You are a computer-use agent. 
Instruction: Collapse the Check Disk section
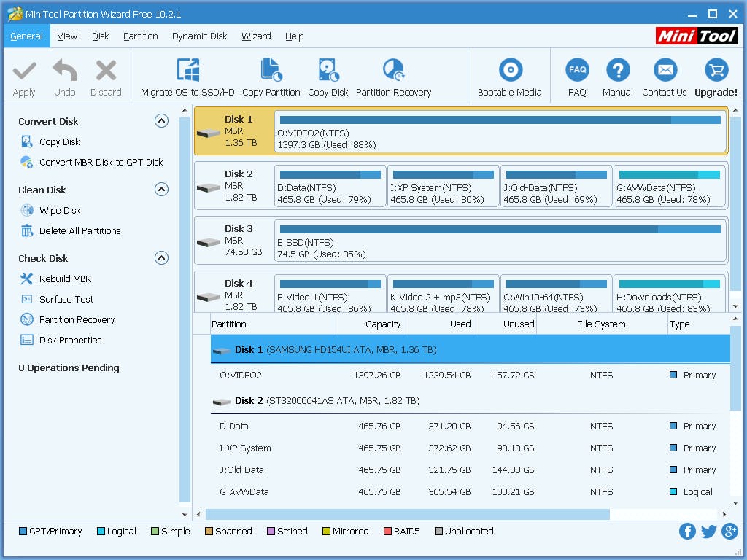161,257
